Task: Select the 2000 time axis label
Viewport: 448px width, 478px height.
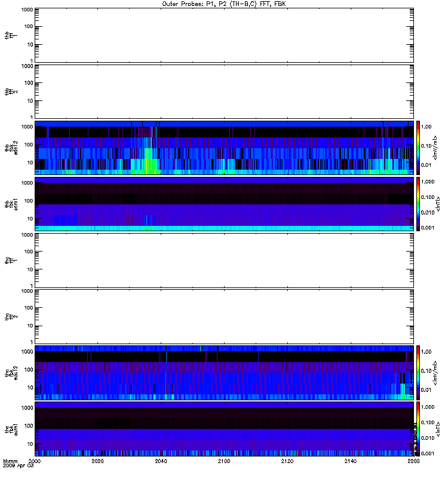Action: click(x=35, y=461)
